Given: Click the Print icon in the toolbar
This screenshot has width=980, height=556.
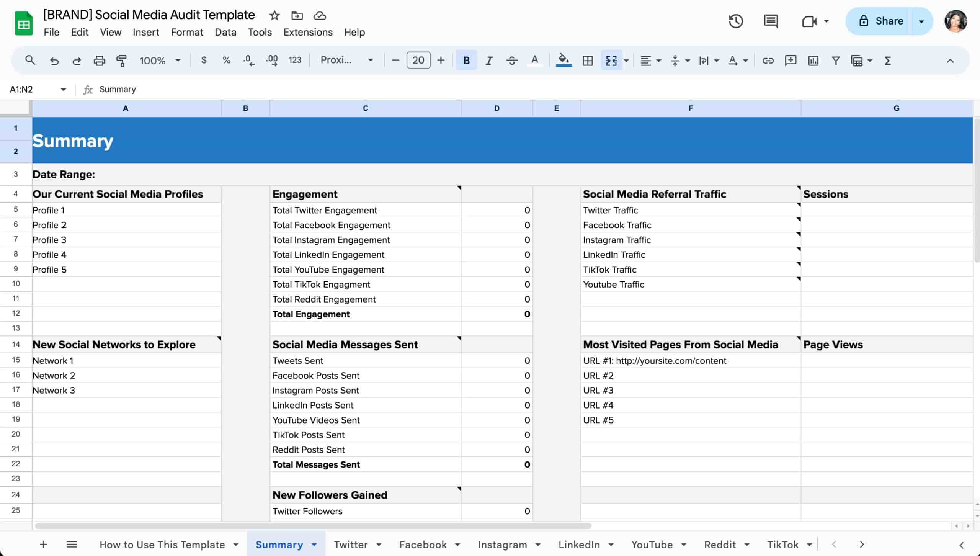Looking at the screenshot, I should pos(100,60).
